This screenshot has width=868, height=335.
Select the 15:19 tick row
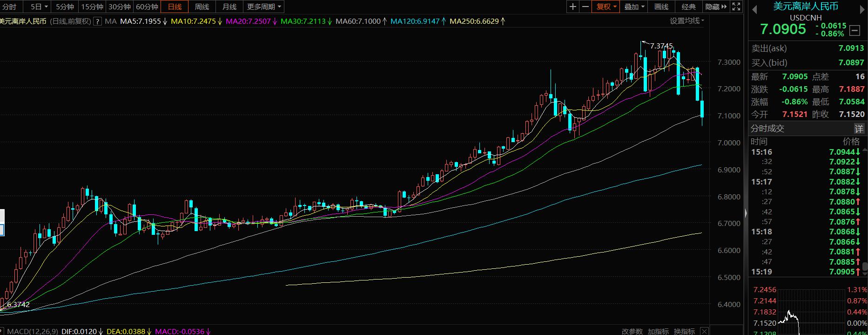(806, 272)
